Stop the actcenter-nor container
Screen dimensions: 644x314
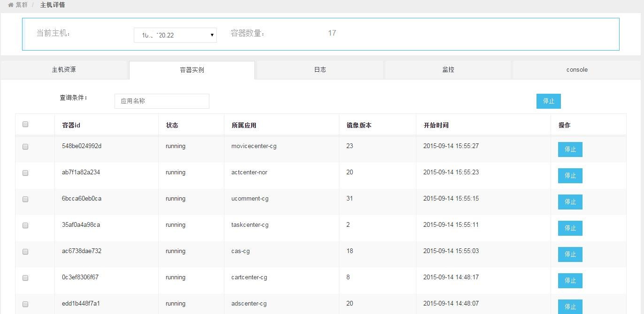point(570,176)
